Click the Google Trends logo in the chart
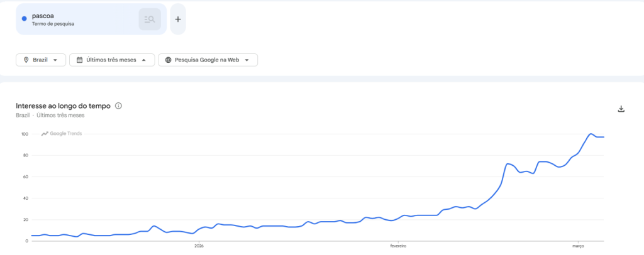 pyautogui.click(x=62, y=133)
